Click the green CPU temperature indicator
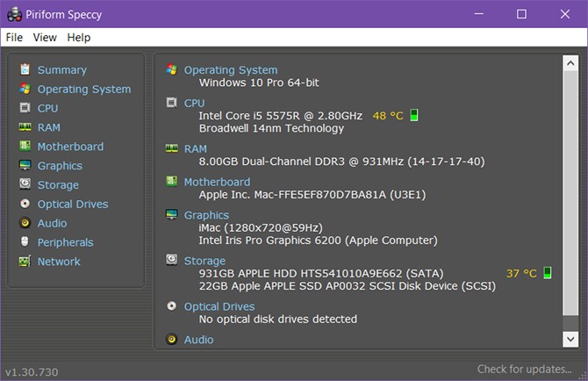 click(x=414, y=116)
